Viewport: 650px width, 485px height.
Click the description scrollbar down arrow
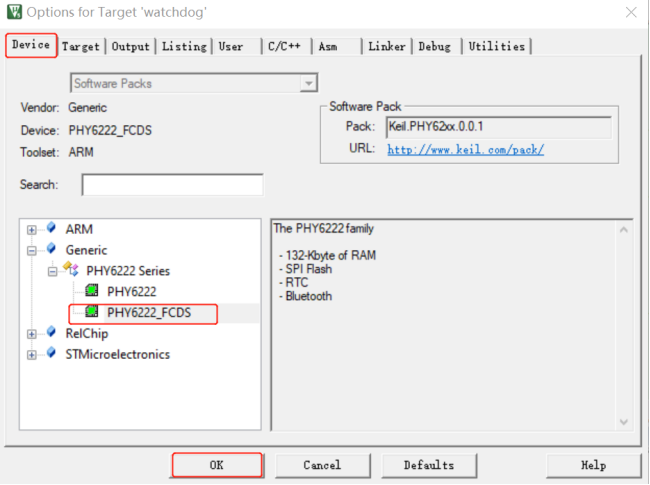pos(623,422)
